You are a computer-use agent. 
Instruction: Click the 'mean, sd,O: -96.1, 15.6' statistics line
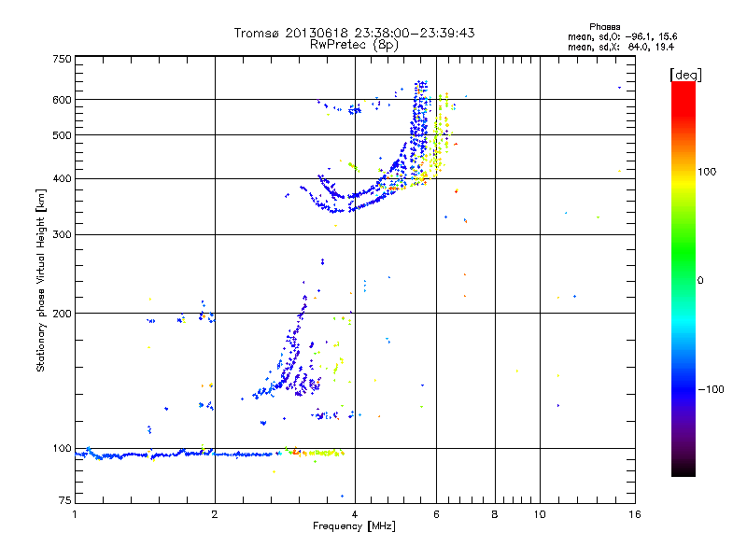pos(622,36)
